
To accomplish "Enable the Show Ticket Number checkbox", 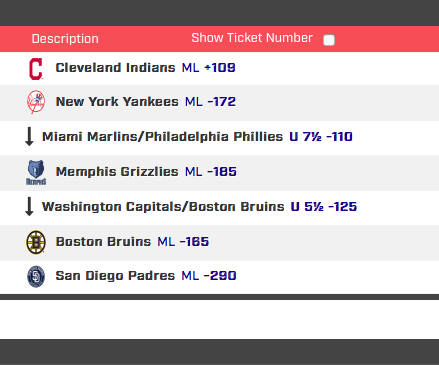I will point(329,40).
